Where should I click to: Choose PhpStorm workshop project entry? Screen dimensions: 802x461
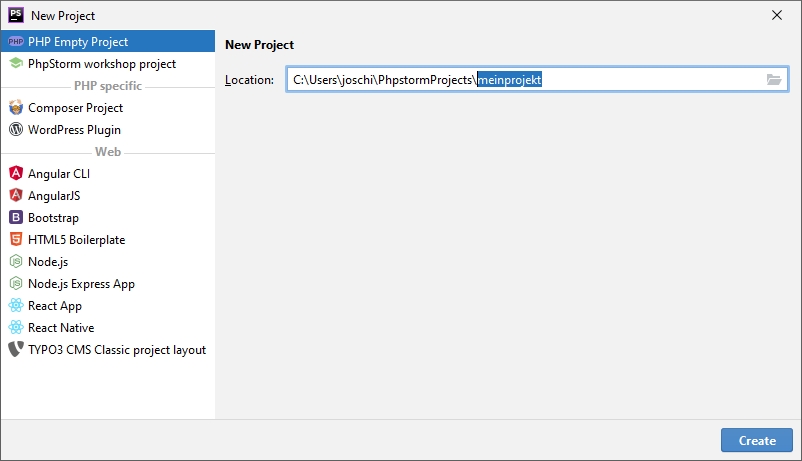pos(101,64)
